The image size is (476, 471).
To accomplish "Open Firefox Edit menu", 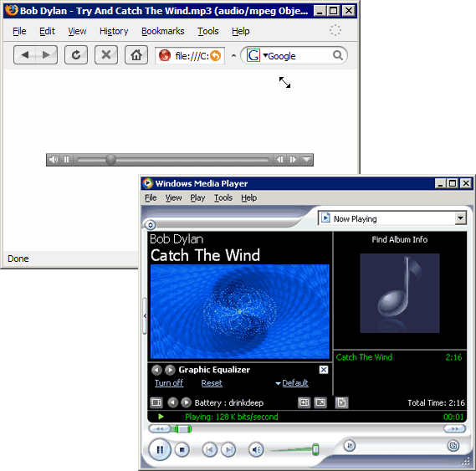I will pos(47,31).
